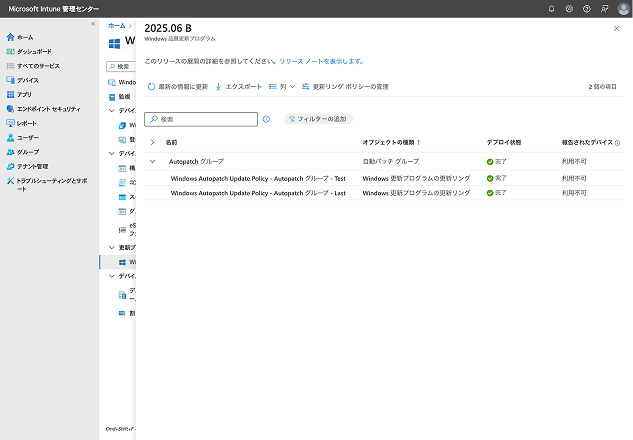This screenshot has height=440, width=633.
Task: Click the 検索 field in the main panel
Action: pyautogui.click(x=201, y=119)
